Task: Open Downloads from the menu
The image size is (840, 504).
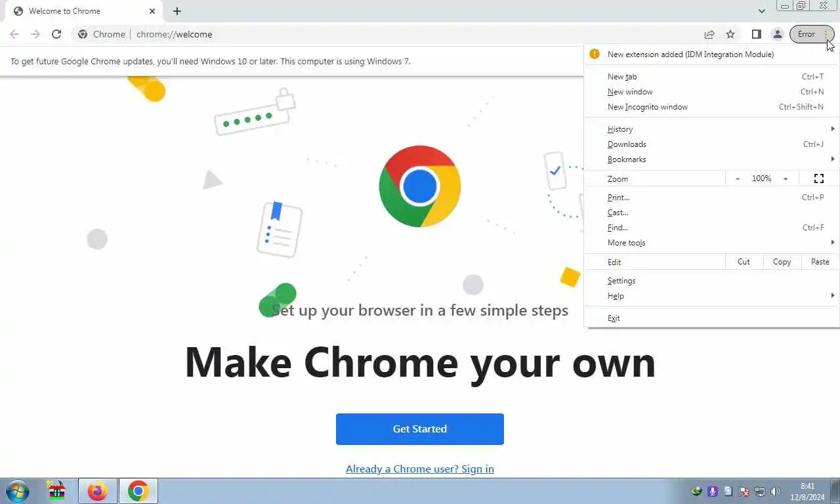Action: click(711, 144)
